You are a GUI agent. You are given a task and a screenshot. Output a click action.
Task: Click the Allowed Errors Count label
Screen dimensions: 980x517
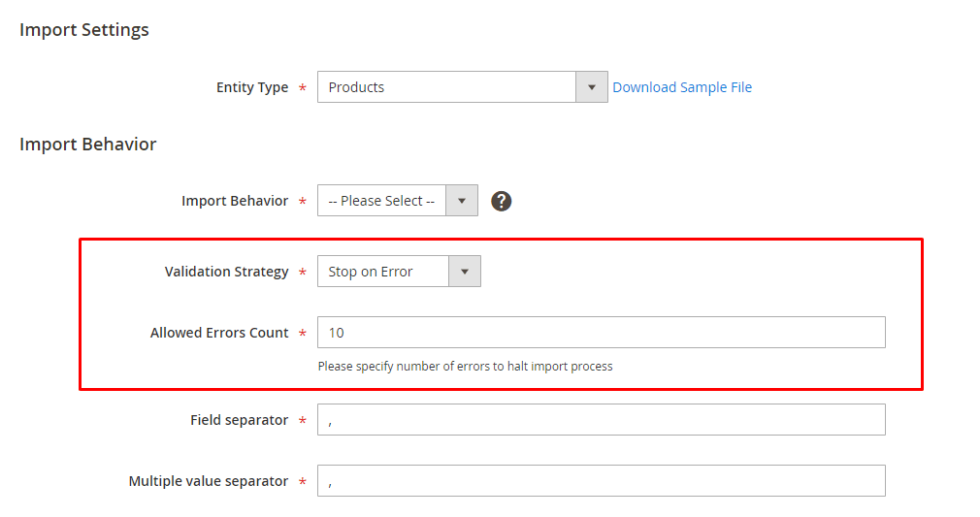pos(219,333)
